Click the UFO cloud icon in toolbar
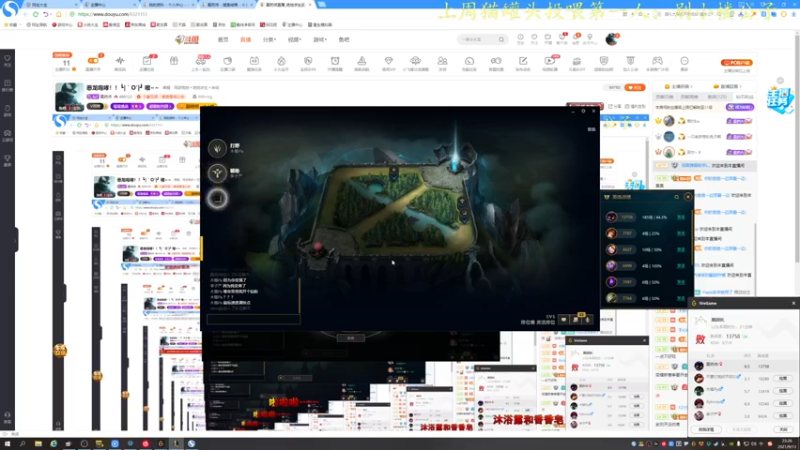The image size is (800, 450). click(x=415, y=61)
